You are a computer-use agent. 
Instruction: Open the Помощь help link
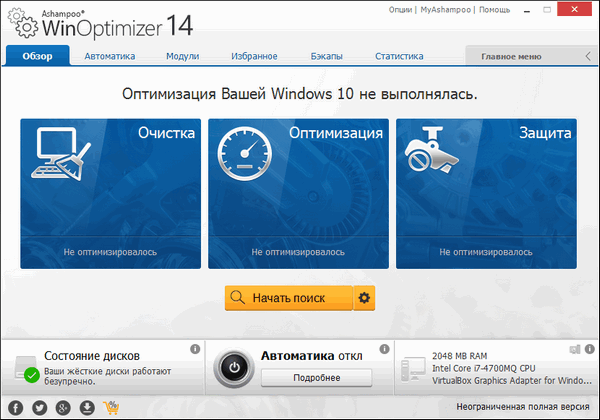pos(494,10)
